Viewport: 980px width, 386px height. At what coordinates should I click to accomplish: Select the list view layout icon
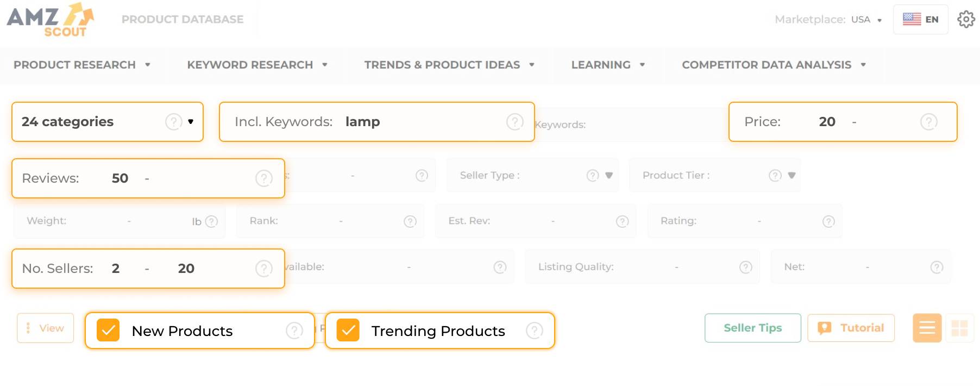(x=927, y=328)
